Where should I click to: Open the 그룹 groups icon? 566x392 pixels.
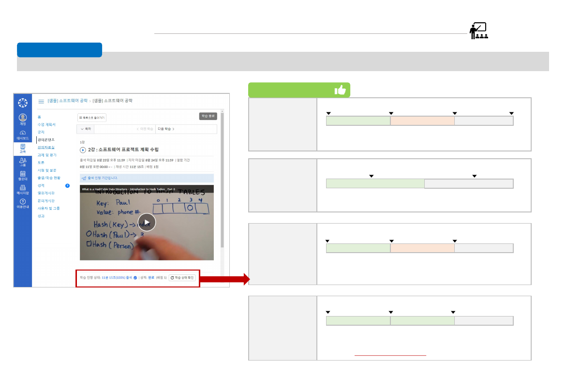click(23, 161)
